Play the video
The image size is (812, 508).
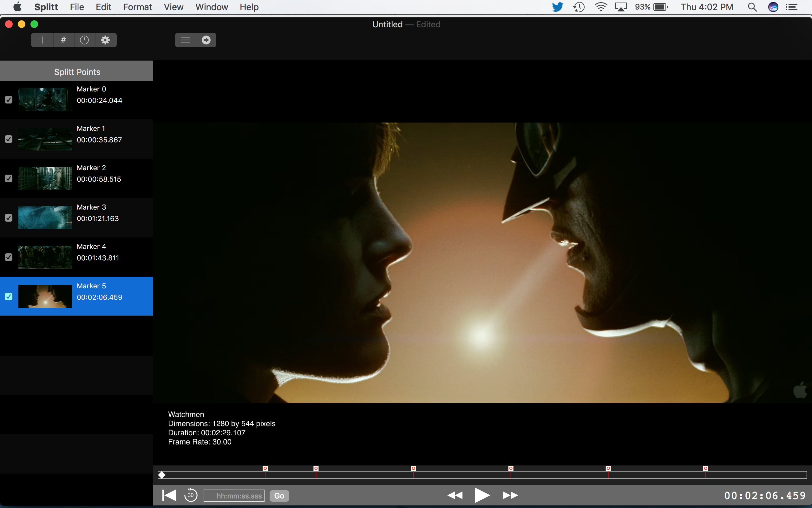pyautogui.click(x=482, y=495)
